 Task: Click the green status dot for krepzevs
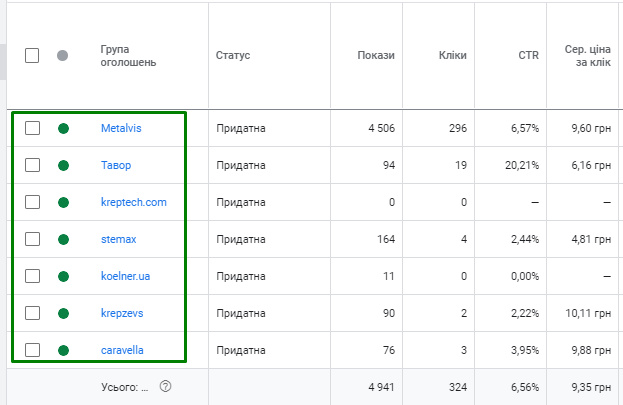click(64, 314)
